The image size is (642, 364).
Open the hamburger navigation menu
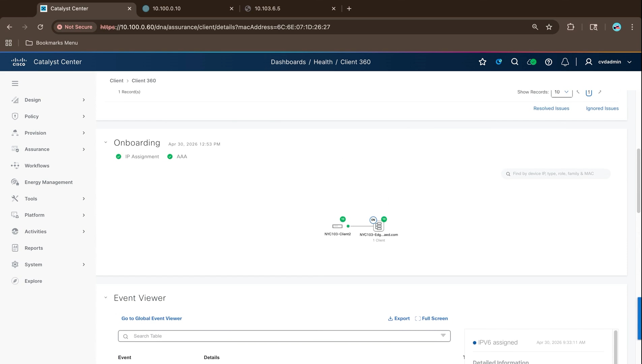15,83
